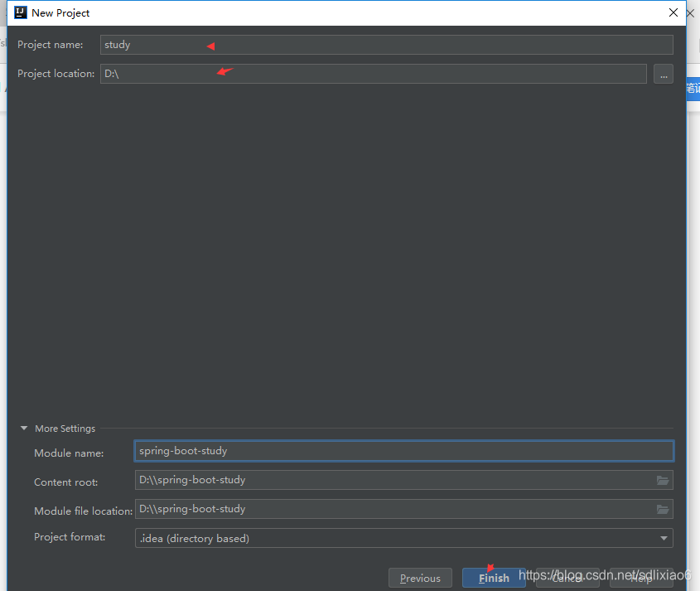Click the Help button

(641, 578)
